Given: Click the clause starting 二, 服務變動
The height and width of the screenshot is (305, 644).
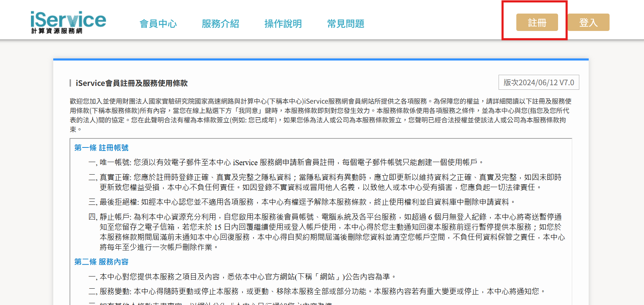Looking at the screenshot, I should coord(317,291).
